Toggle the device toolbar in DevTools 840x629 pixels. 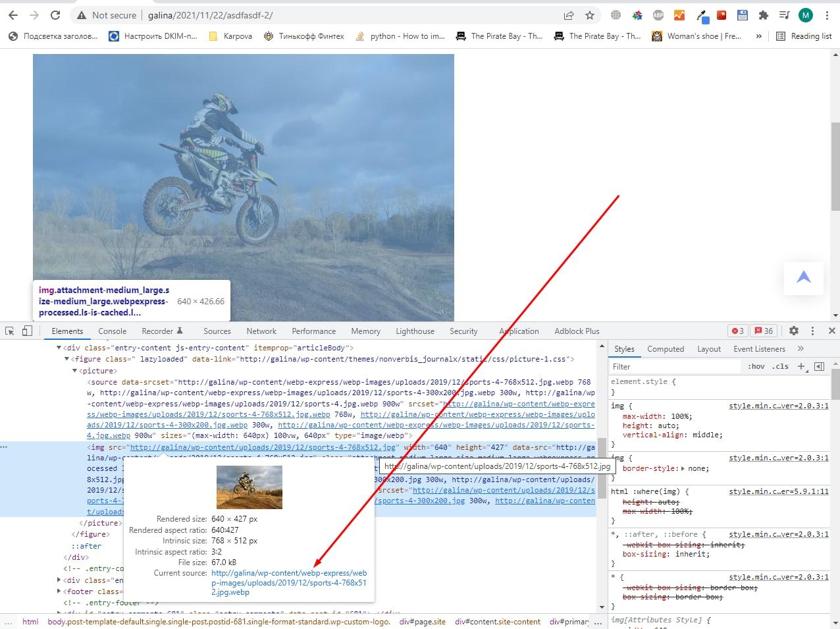point(27,331)
